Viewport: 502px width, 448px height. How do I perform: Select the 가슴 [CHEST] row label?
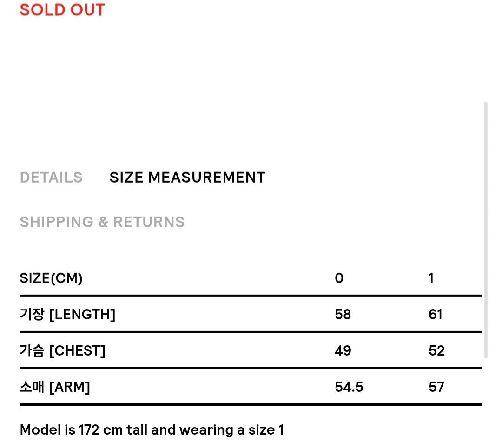point(62,350)
